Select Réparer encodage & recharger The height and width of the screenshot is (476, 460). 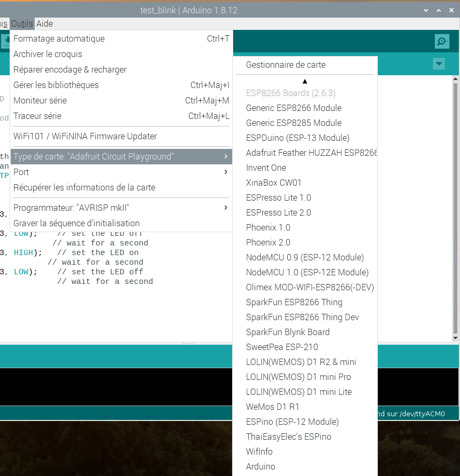(x=121, y=69)
